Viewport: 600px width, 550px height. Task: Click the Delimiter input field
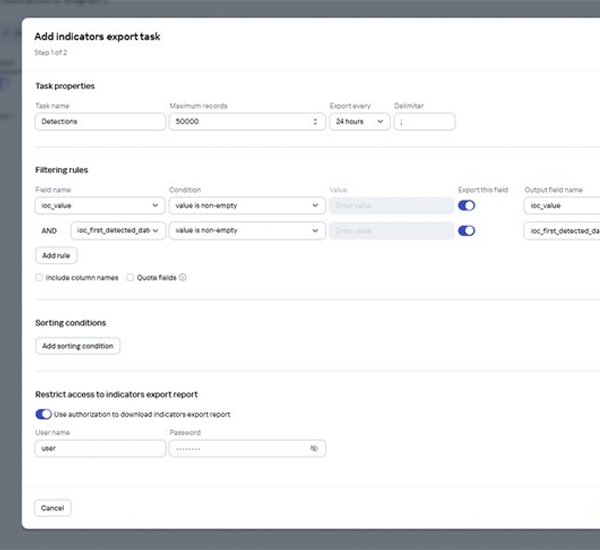tap(424, 122)
